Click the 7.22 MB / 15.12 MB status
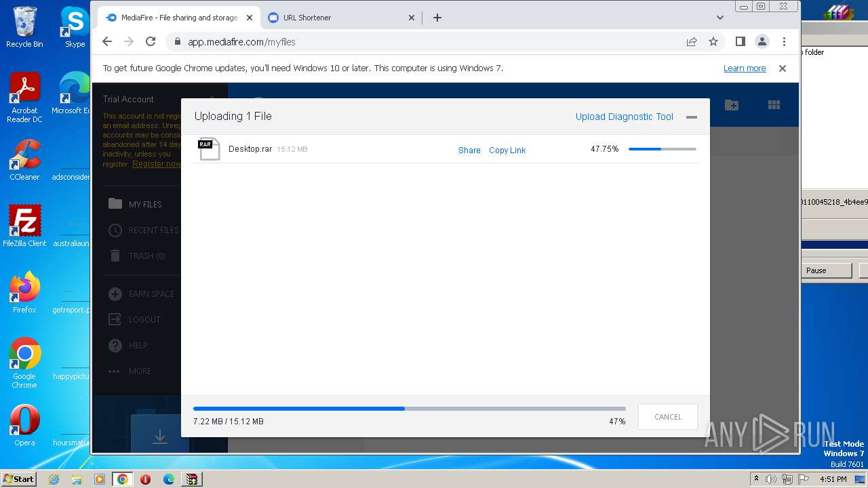The height and width of the screenshot is (488, 868). (229, 422)
